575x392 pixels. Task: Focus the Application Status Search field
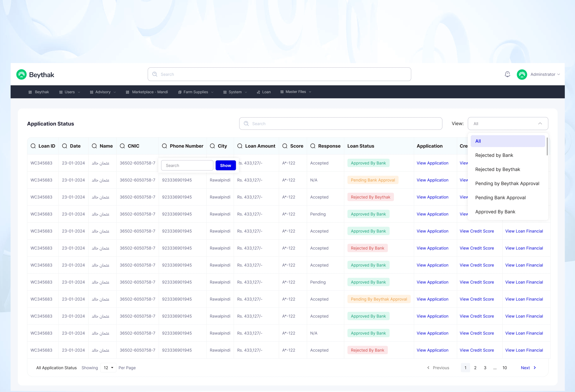pos(340,123)
